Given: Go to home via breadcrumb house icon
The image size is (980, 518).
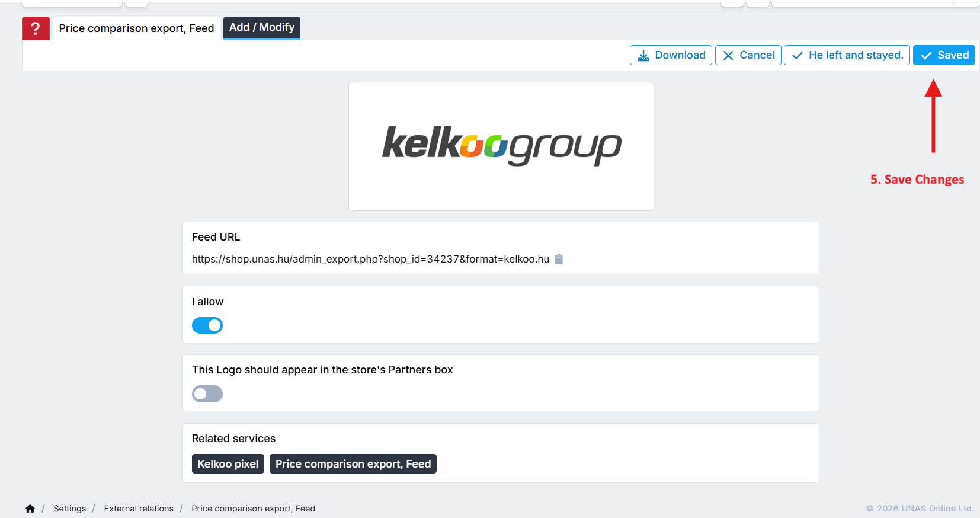Looking at the screenshot, I should pyautogui.click(x=30, y=509).
